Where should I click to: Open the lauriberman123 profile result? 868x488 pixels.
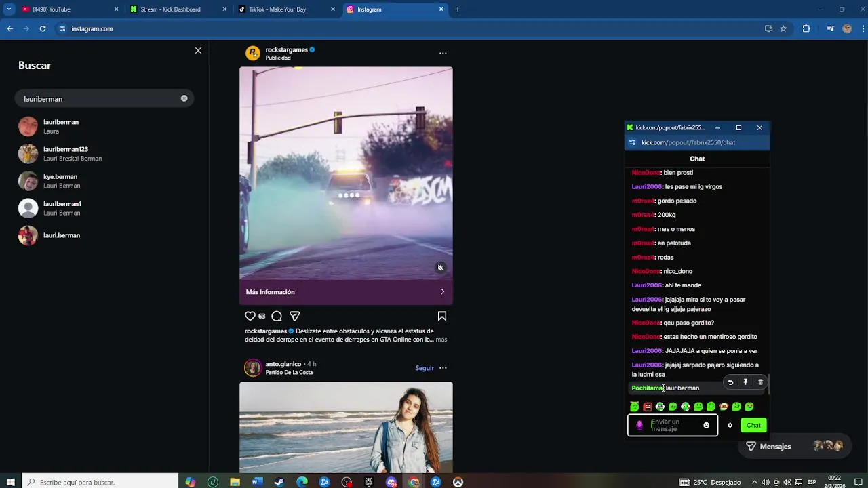[105, 154]
